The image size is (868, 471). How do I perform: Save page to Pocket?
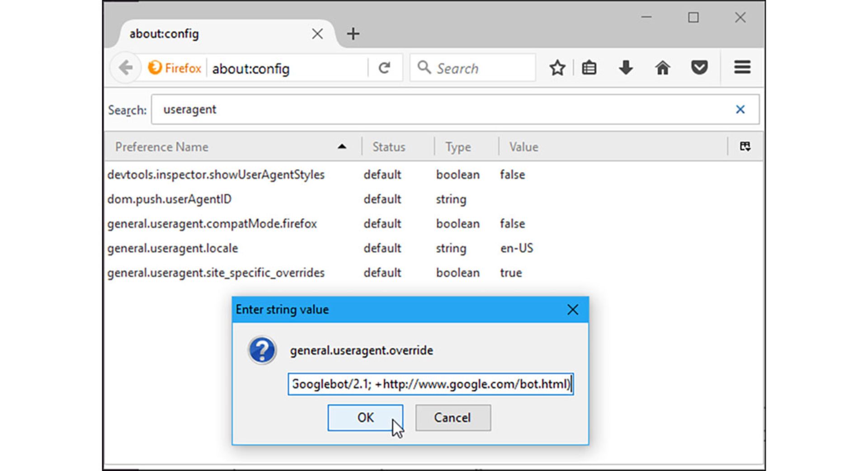coord(699,68)
